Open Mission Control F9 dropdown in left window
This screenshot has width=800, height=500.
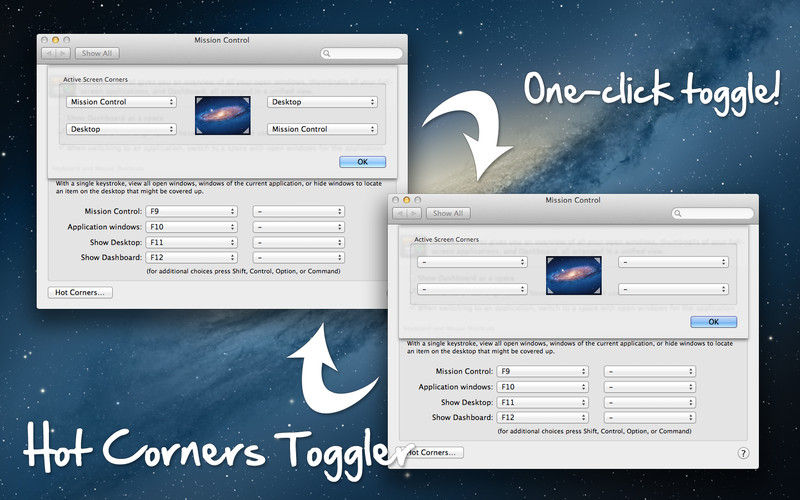191,211
